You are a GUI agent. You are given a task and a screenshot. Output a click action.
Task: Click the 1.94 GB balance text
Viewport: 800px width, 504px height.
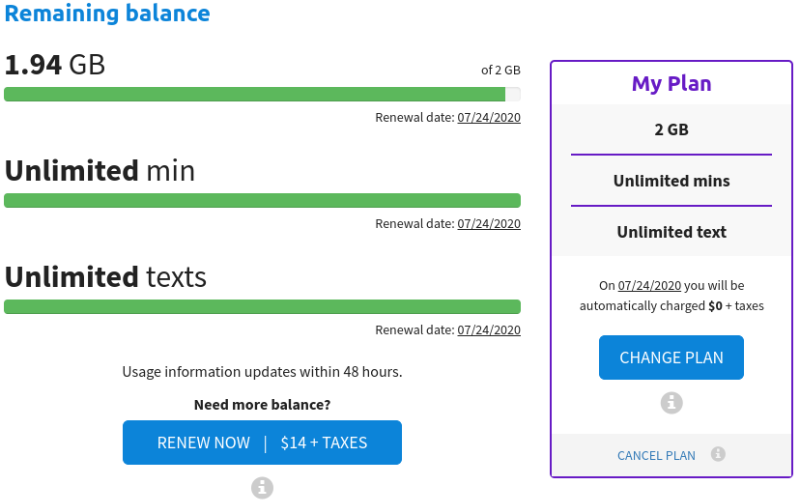pyautogui.click(x=55, y=65)
